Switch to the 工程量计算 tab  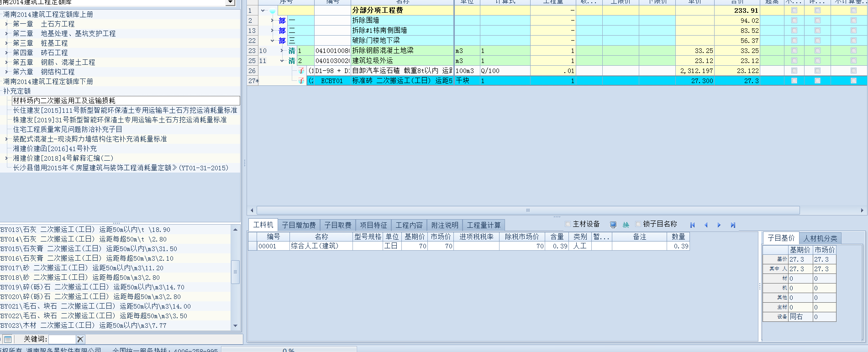point(484,225)
